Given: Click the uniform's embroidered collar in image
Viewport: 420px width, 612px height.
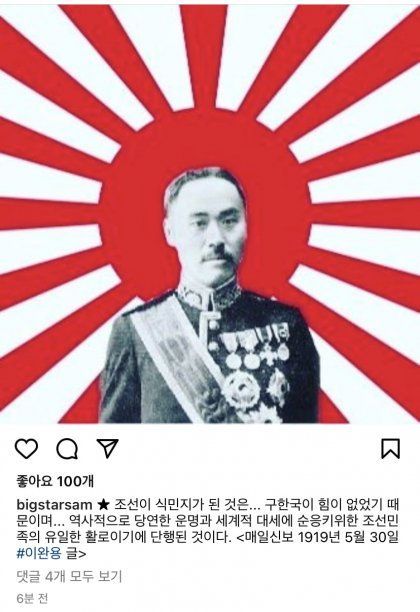Looking at the screenshot, I should pos(209,293).
